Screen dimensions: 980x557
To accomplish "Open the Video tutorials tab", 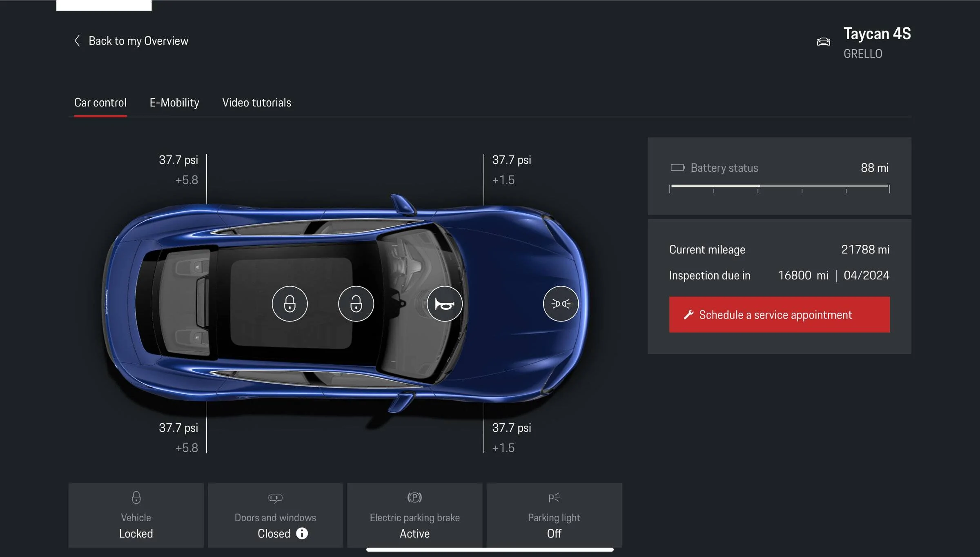I will (x=256, y=102).
